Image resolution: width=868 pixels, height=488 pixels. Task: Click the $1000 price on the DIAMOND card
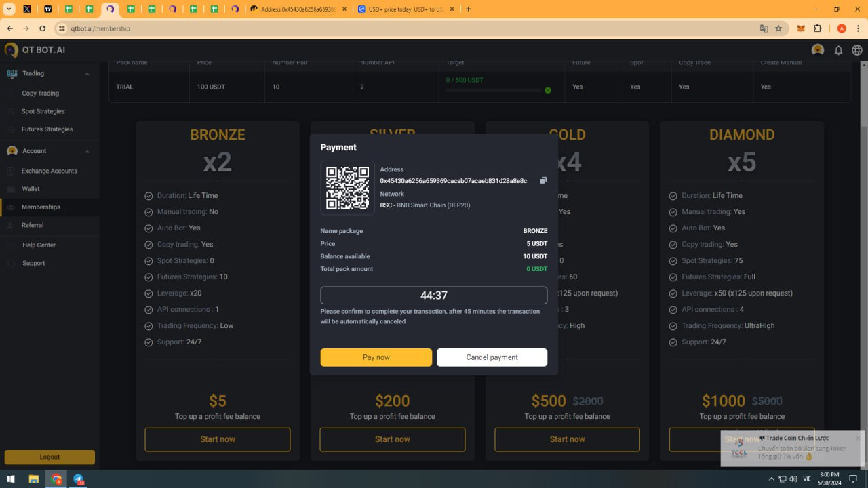point(724,401)
